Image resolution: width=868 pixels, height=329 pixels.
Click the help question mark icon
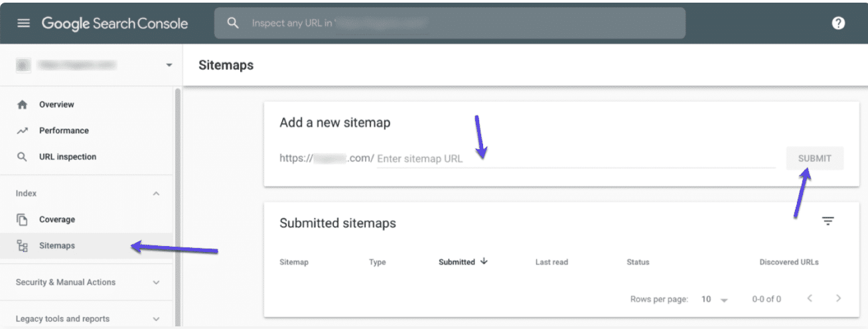pyautogui.click(x=838, y=23)
